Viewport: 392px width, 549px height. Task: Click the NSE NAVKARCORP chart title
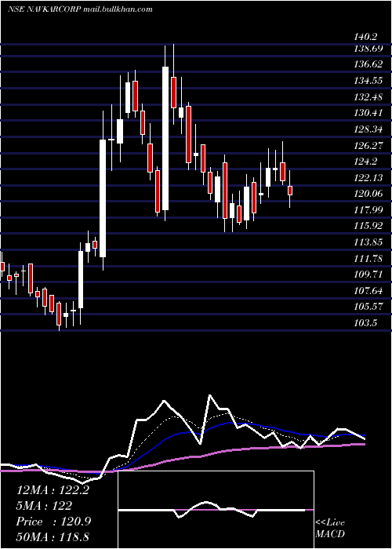[80, 9]
